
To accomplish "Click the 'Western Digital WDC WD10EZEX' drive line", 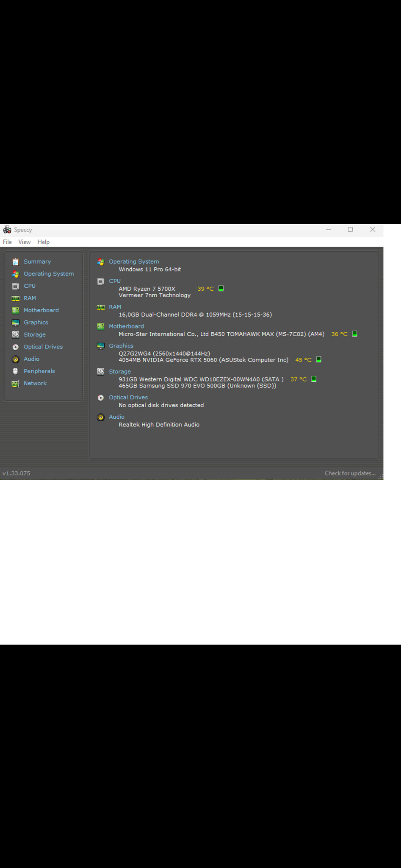I will (201, 379).
